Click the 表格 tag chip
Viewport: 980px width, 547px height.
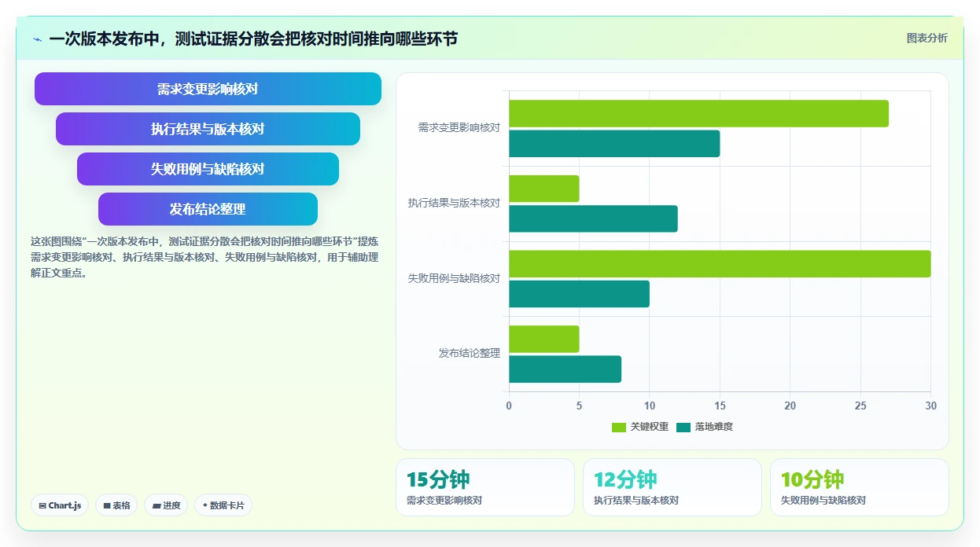(116, 505)
